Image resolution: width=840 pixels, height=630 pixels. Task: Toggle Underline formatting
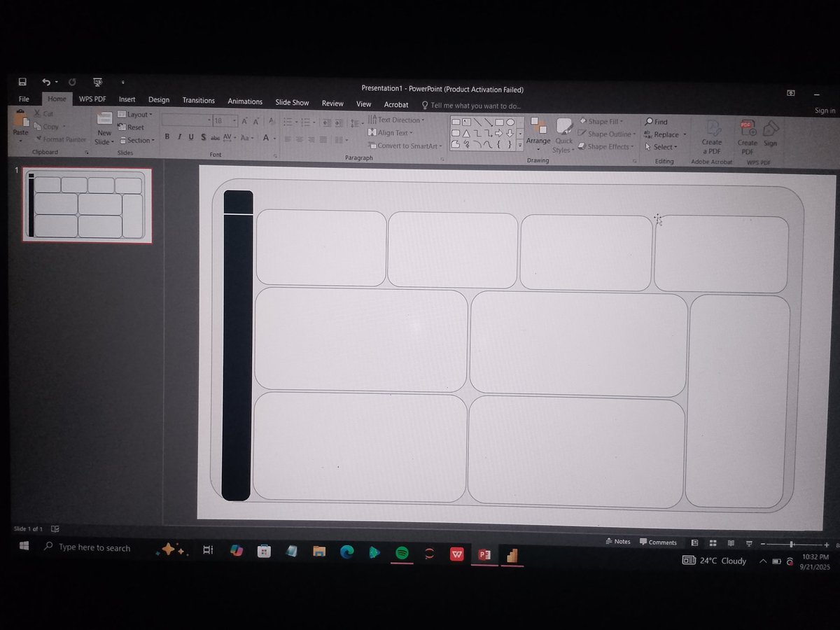pyautogui.click(x=191, y=137)
